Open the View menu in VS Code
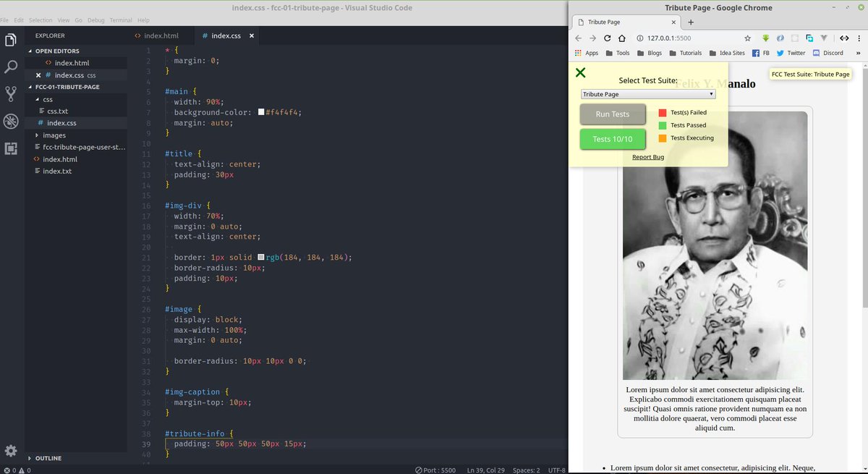The width and height of the screenshot is (868, 474). click(x=64, y=20)
